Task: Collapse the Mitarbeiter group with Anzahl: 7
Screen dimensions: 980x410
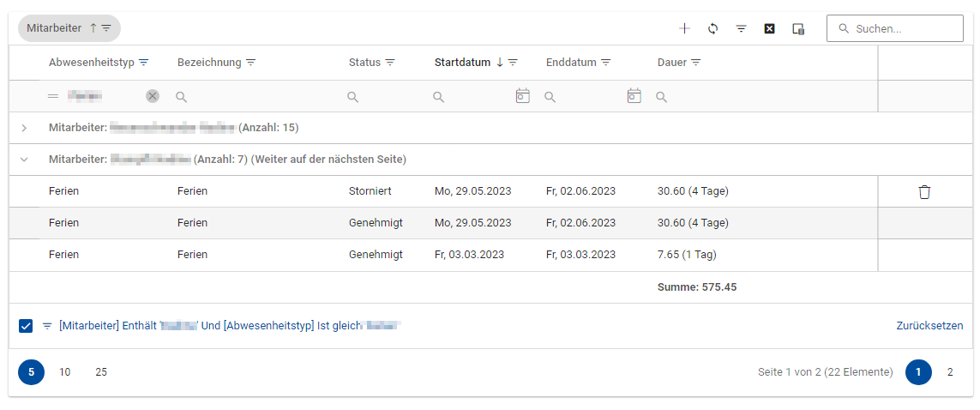Action: click(24, 160)
